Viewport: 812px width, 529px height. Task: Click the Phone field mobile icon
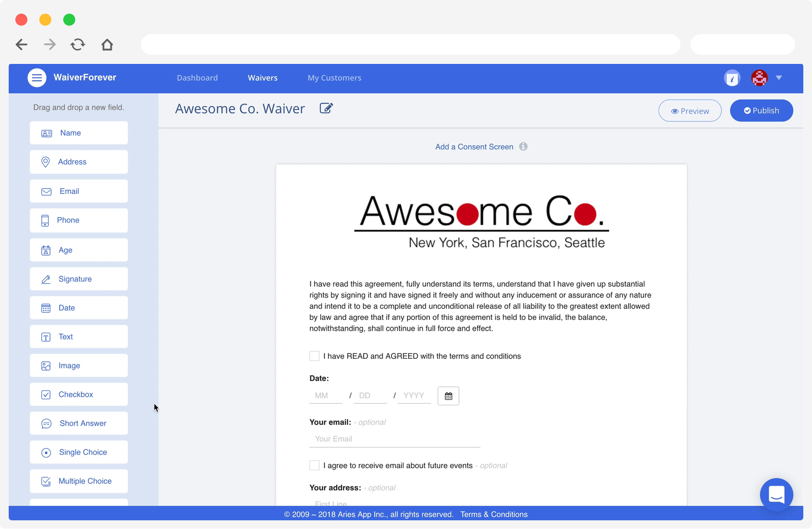(x=45, y=221)
